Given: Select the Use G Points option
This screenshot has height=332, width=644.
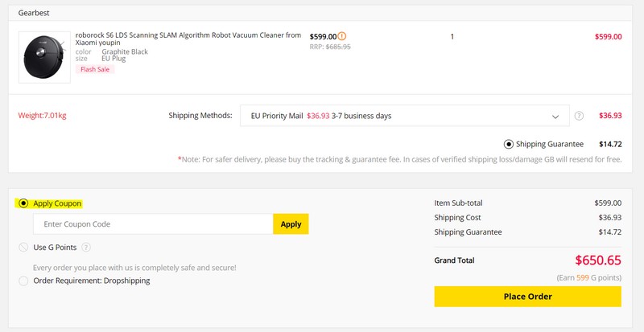Looking at the screenshot, I should click(x=23, y=247).
